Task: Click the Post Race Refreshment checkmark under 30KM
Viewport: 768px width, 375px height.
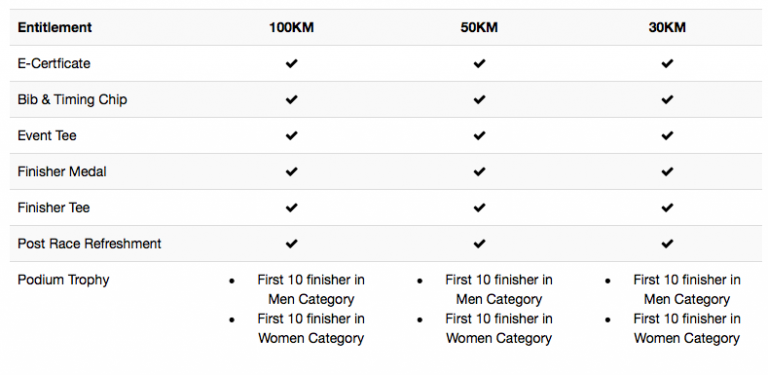Action: coord(667,243)
